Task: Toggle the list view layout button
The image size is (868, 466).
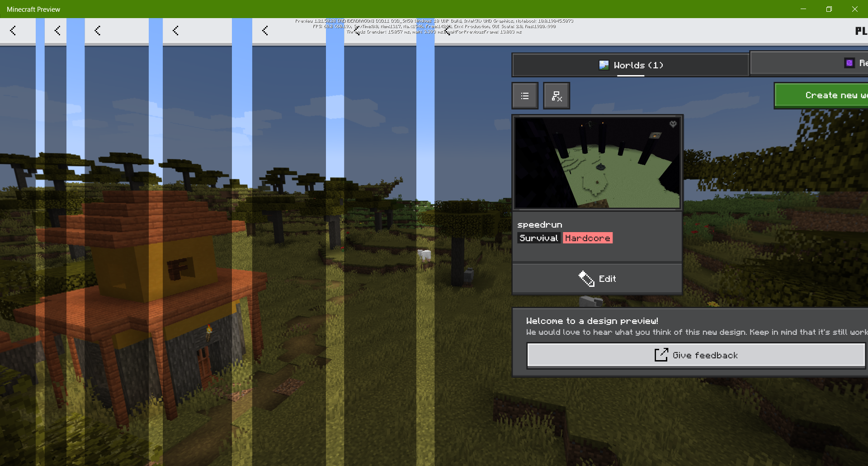Action: coord(525,96)
